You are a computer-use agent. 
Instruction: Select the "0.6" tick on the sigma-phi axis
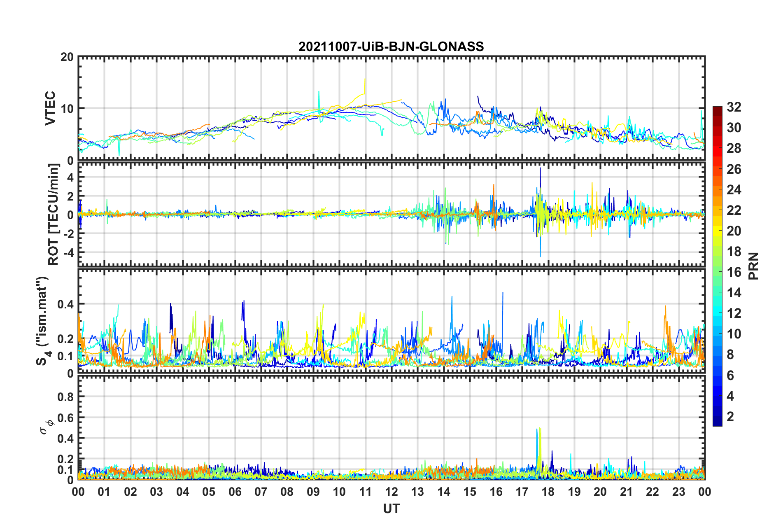65,418
